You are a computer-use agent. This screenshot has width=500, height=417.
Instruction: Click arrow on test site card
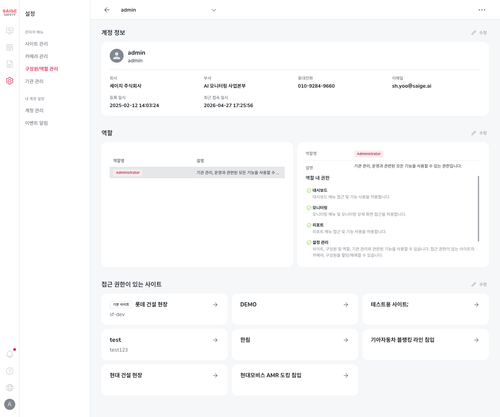215,340
